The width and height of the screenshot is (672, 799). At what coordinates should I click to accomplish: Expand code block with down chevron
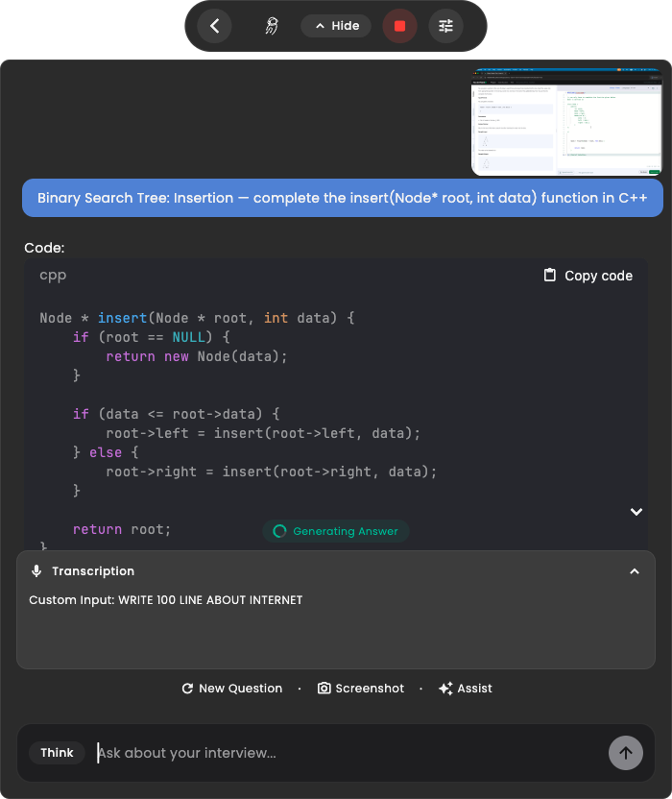click(636, 512)
